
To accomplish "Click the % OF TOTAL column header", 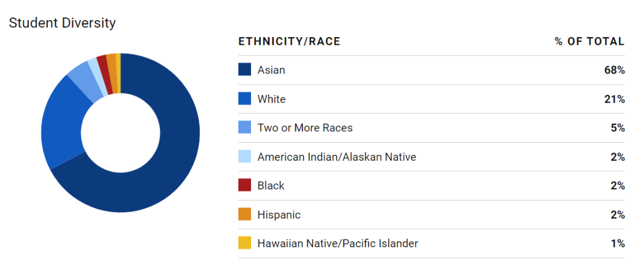I will [589, 42].
